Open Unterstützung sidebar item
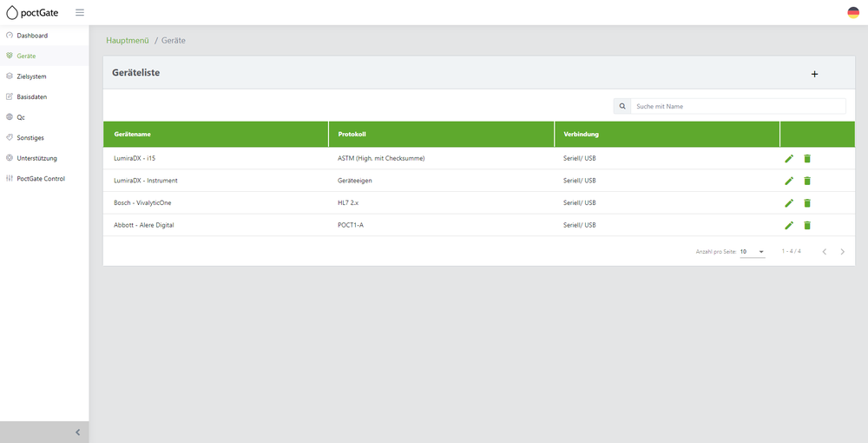Screen dimensions: 868x443 (44, 158)
